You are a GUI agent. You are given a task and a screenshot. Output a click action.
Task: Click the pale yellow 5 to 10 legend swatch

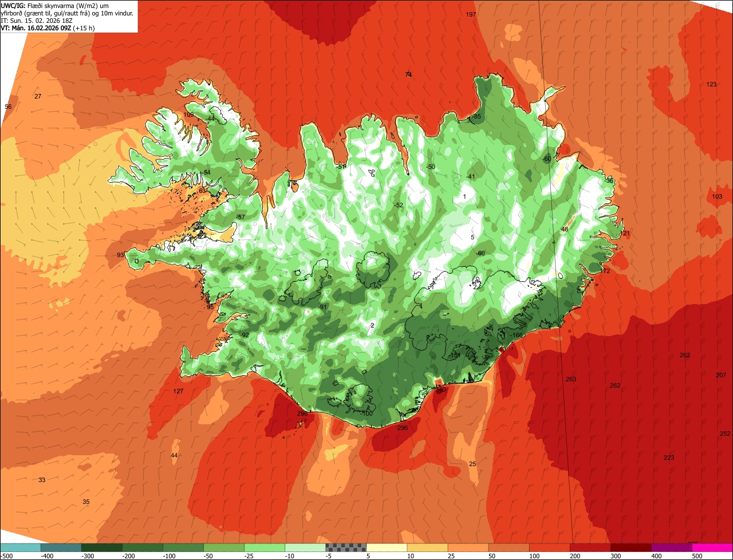[x=387, y=547]
